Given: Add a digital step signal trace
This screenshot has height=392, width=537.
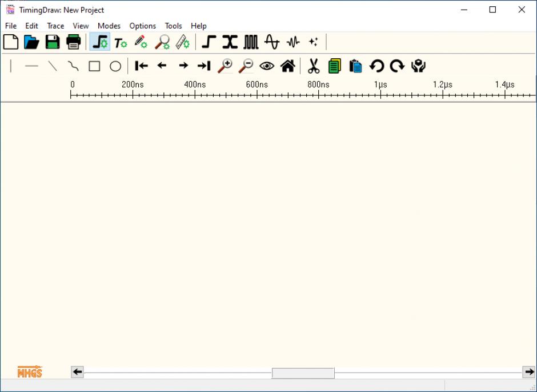Looking at the screenshot, I should [209, 42].
